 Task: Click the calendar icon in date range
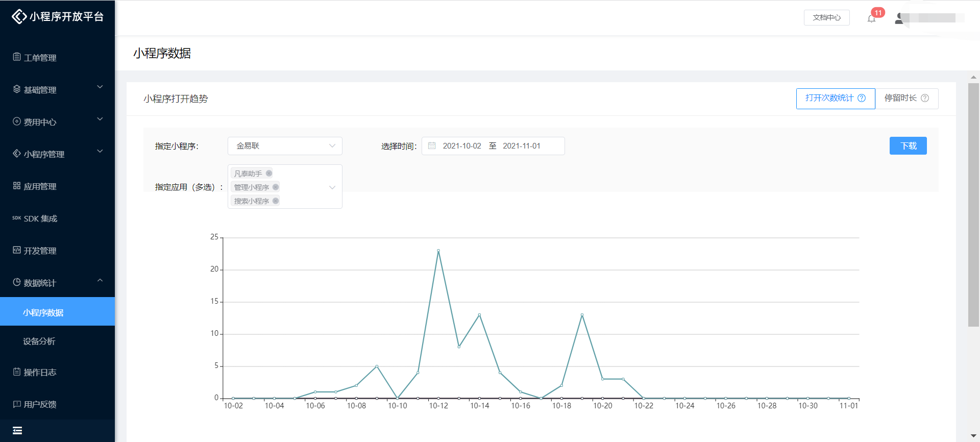coord(432,146)
